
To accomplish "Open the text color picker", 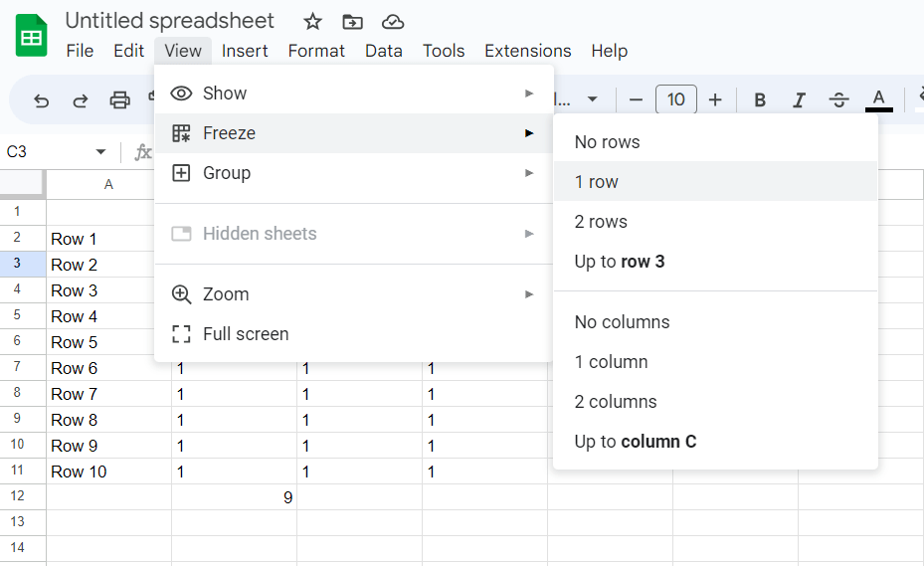I will [878, 98].
